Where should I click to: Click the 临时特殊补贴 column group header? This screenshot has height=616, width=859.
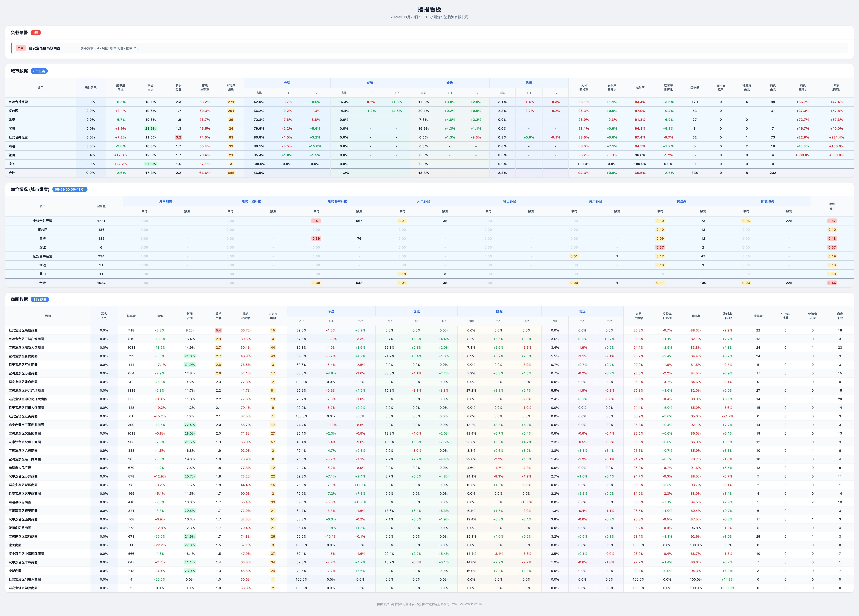point(337,201)
